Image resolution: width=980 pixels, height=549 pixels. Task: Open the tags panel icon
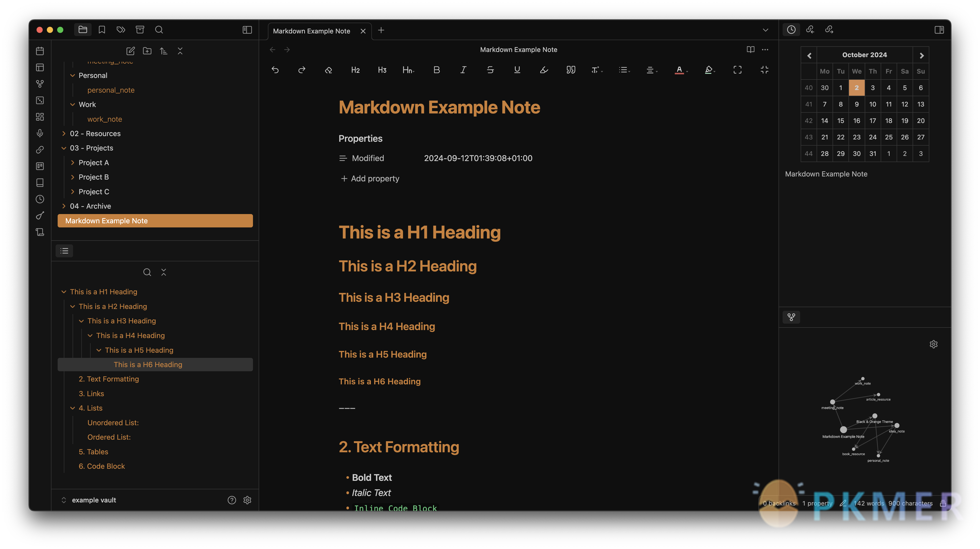(121, 30)
